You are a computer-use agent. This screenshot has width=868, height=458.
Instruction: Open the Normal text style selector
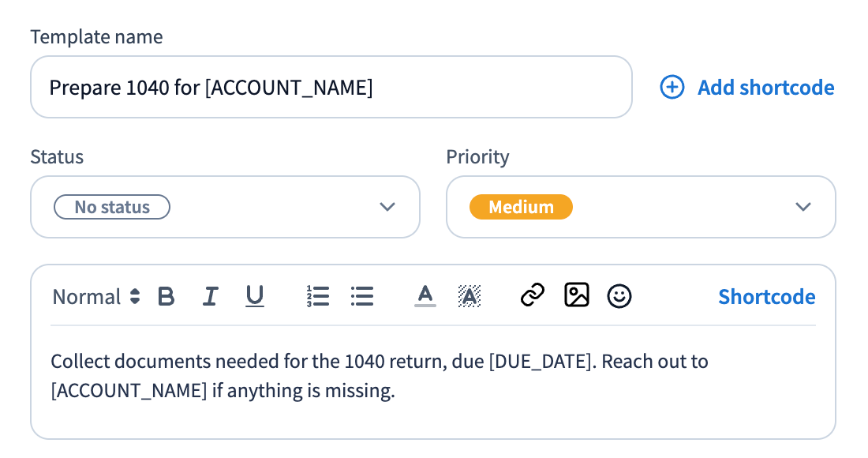(96, 297)
